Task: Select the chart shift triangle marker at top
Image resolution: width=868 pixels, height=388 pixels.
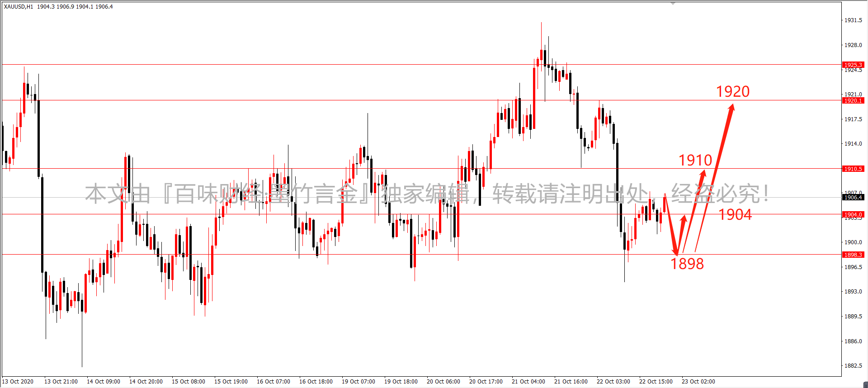Action: (673, 3)
